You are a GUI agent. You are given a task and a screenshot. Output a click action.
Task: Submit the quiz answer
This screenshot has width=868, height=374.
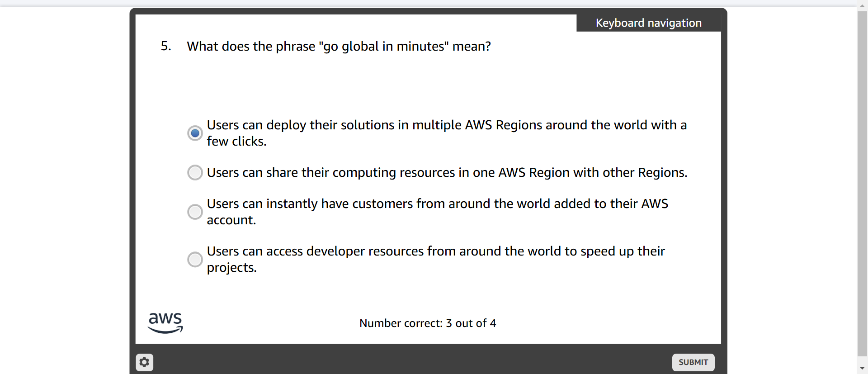click(x=693, y=362)
